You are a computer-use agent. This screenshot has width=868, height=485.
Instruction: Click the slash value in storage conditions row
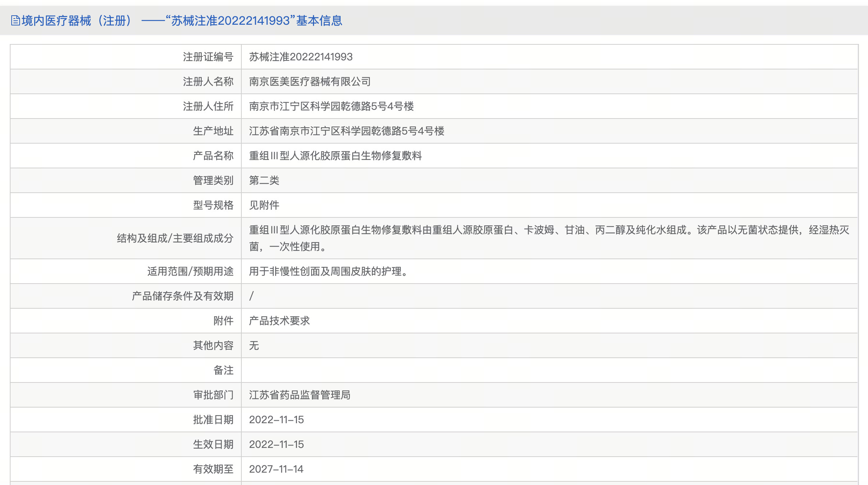click(x=252, y=296)
